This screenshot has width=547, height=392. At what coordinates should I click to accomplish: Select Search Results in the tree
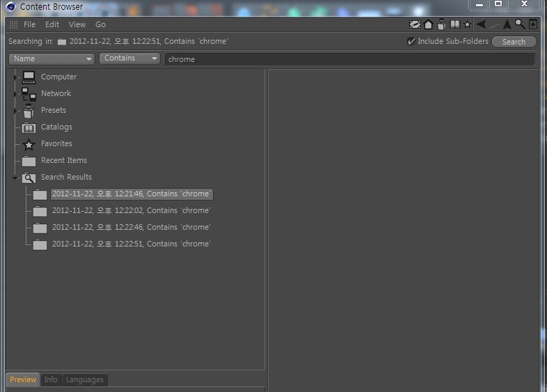point(66,177)
